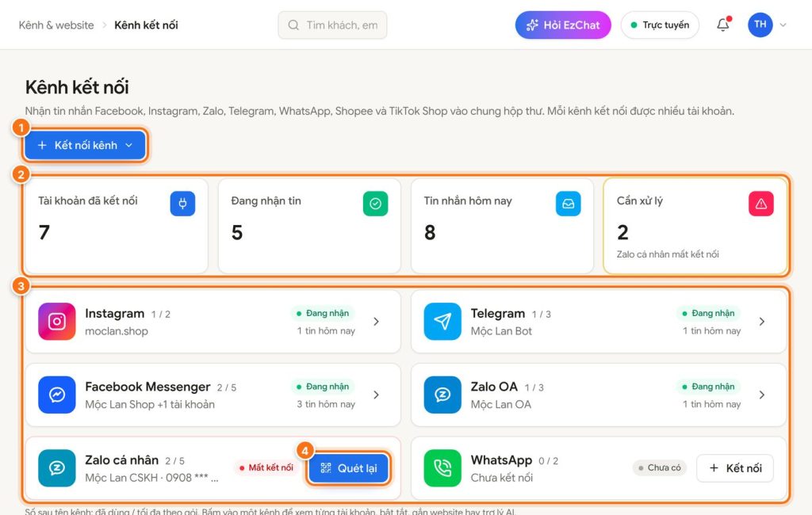The height and width of the screenshot is (515, 812).
Task: Click the Đang nhận badge on Zalo OA
Action: [708, 387]
